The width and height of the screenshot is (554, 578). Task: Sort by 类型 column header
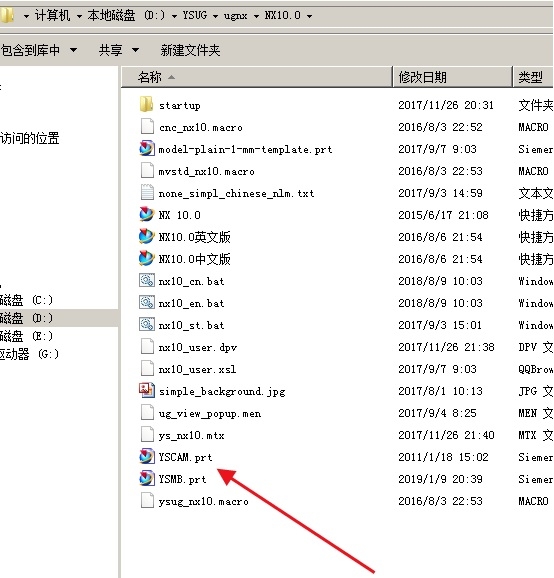tap(533, 77)
